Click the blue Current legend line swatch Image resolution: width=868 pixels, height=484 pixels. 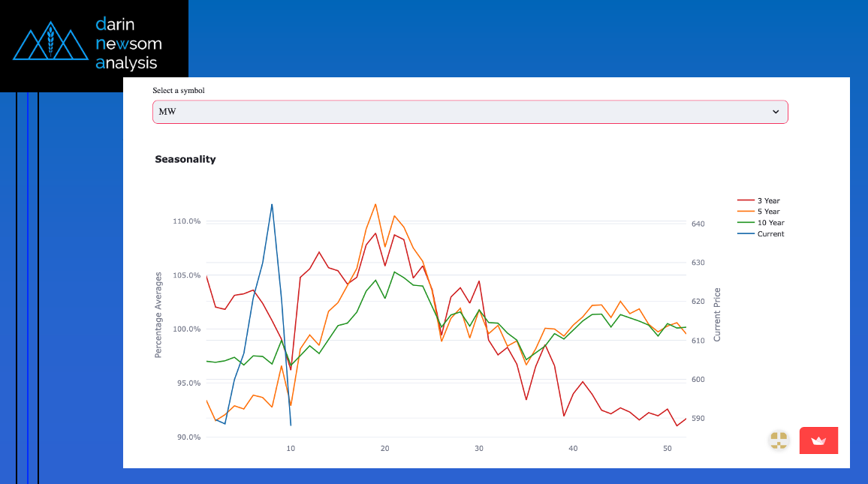[746, 234]
